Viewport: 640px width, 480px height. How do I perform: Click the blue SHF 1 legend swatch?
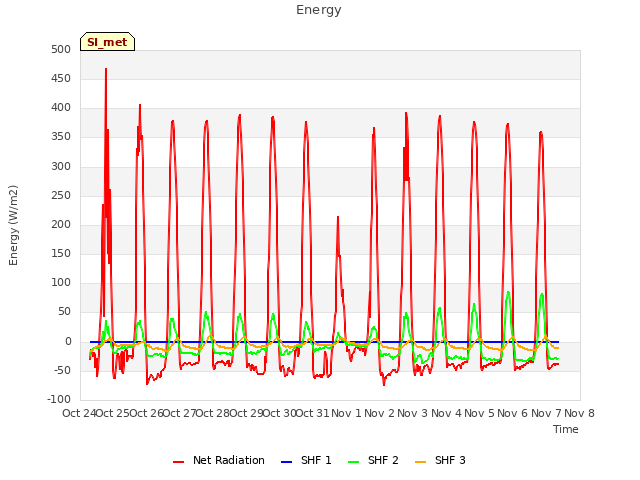click(287, 462)
